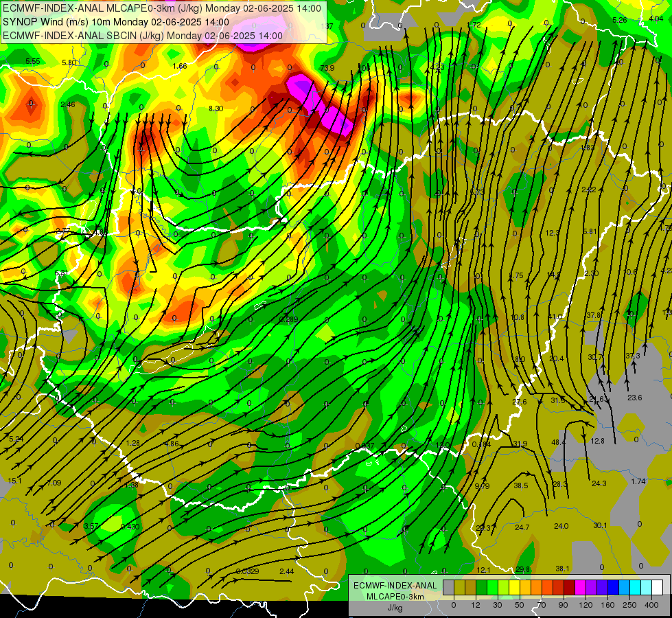Image resolution: width=672 pixels, height=618 pixels.
Task: Click the map value 12.3
Action: tap(553, 233)
